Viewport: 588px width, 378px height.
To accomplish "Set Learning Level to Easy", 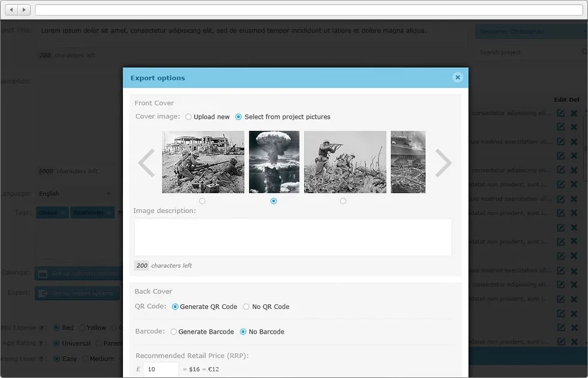I will (x=56, y=359).
